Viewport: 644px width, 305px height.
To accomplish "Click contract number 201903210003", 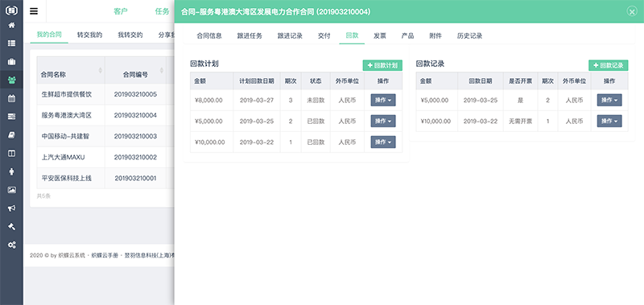I will (x=135, y=136).
